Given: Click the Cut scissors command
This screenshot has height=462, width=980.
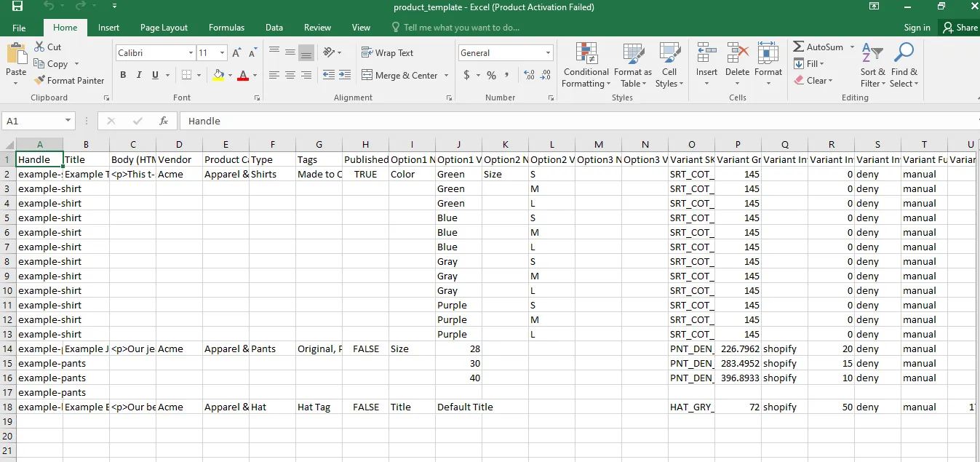Looking at the screenshot, I should 48,47.
